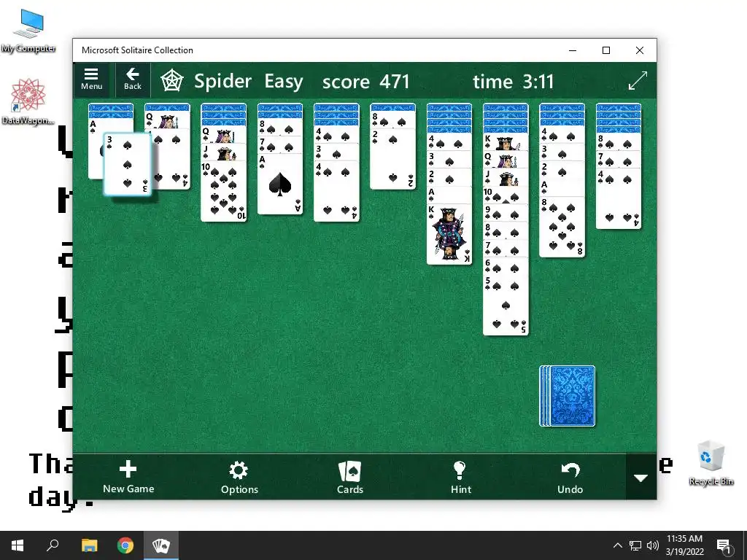This screenshot has width=747, height=560.
Task: Close the Solitaire Collection window
Action: click(x=639, y=50)
